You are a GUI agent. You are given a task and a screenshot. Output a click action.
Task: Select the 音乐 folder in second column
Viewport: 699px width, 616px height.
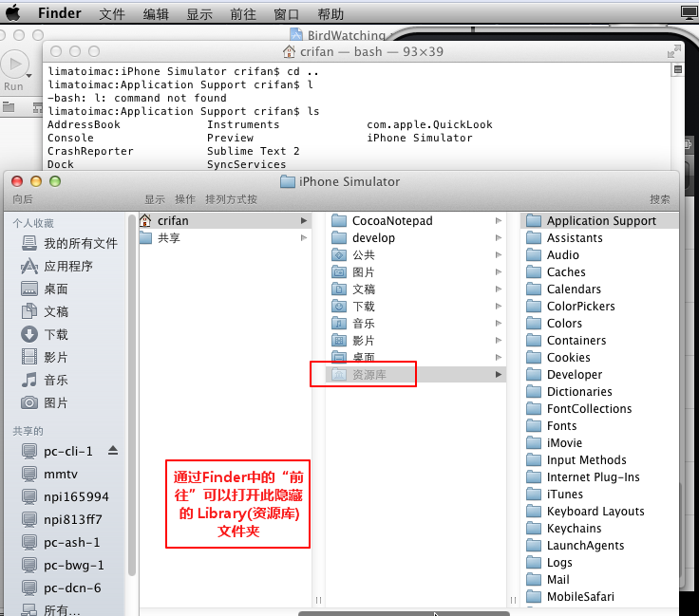click(x=416, y=323)
